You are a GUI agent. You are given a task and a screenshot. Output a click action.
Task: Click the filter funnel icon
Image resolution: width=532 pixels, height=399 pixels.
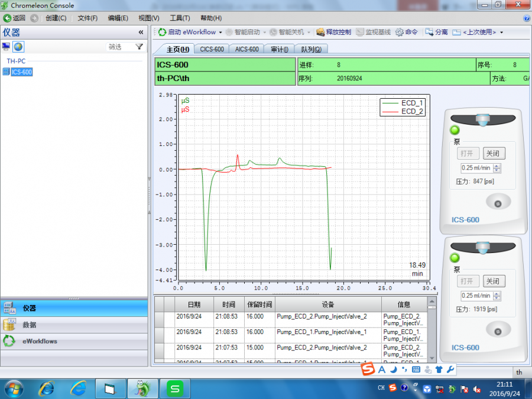[139, 47]
